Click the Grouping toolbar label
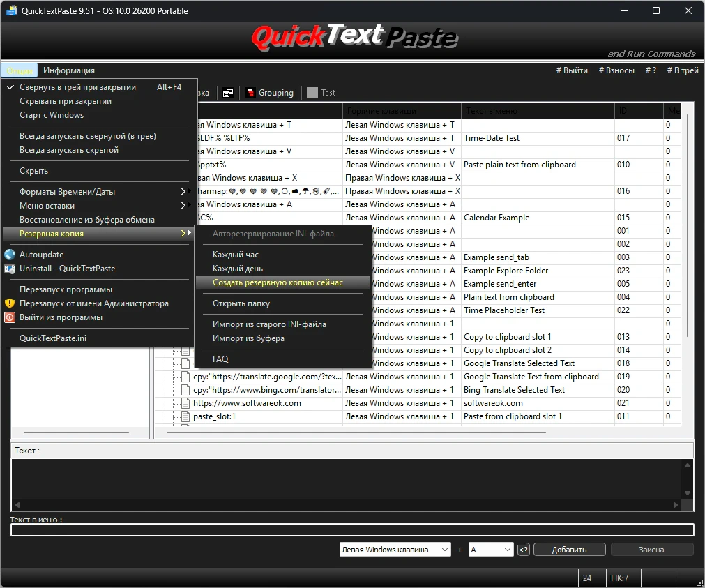Viewport: 705px width, 588px height. click(275, 93)
